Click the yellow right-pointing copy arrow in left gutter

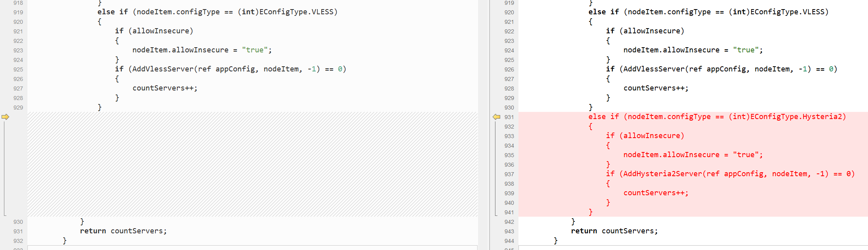[x=5, y=117]
